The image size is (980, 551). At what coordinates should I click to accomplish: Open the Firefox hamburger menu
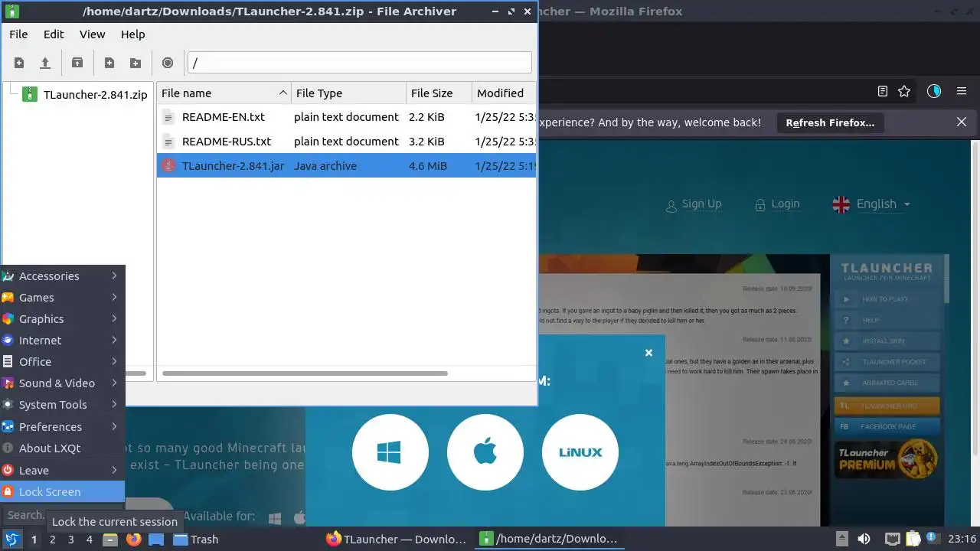click(962, 91)
